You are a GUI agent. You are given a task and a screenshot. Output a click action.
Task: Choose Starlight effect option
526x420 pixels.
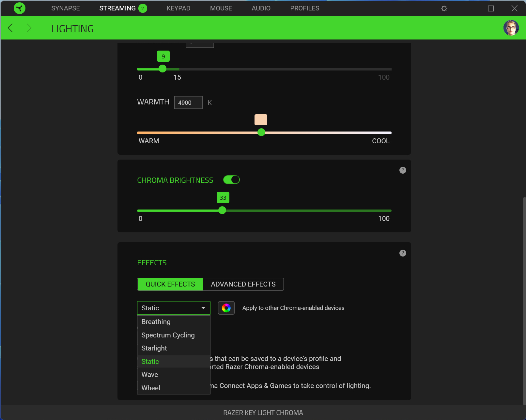(x=174, y=348)
